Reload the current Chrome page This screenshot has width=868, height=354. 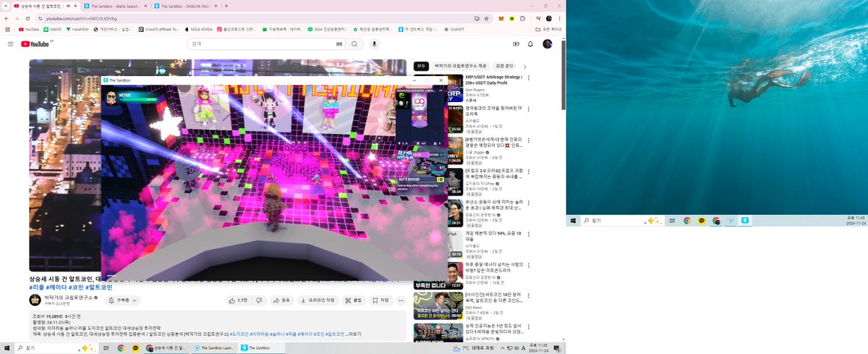click(27, 17)
